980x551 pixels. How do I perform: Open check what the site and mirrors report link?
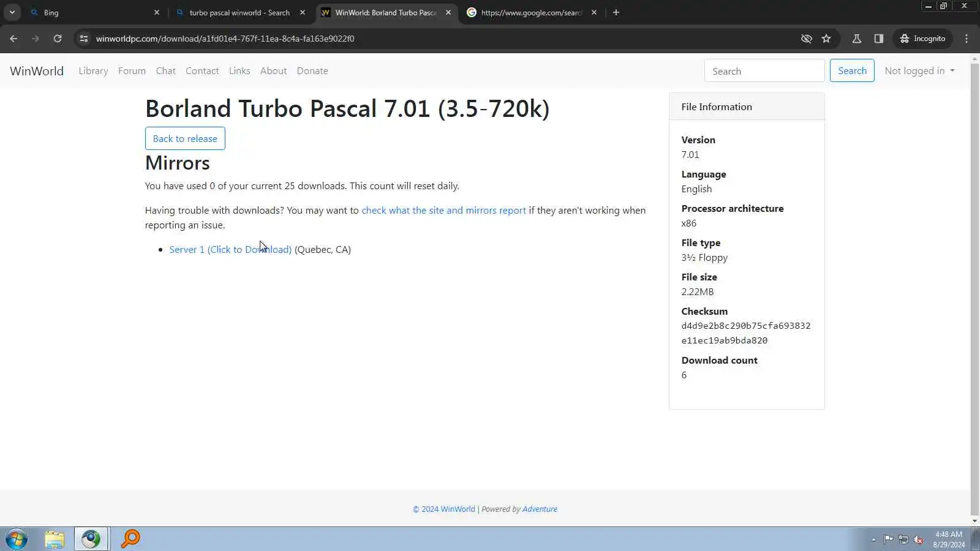[443, 211]
